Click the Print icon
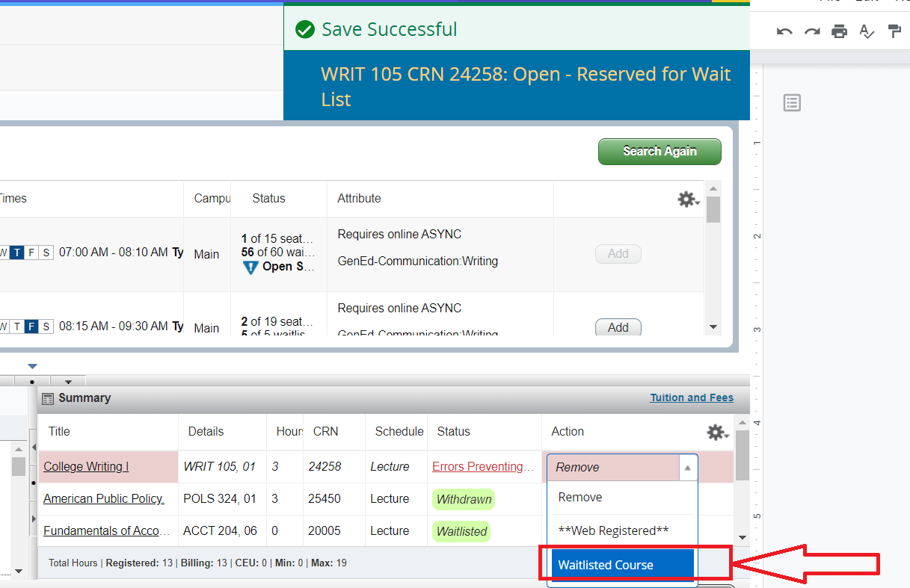The height and width of the screenshot is (588, 910). pos(840,31)
